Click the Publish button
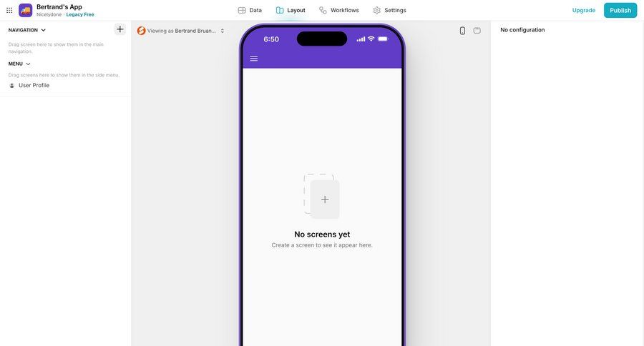The width and height of the screenshot is (644, 346). [x=620, y=10]
